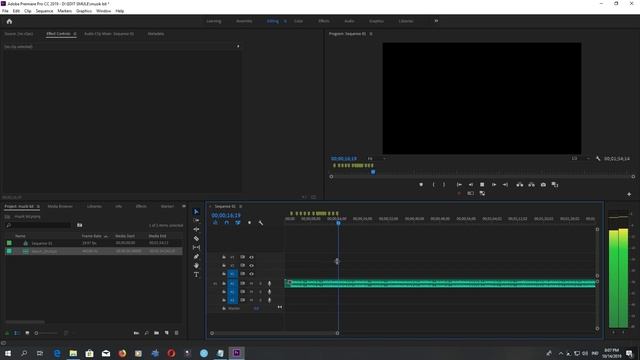Export frame with camera icon

point(543,184)
